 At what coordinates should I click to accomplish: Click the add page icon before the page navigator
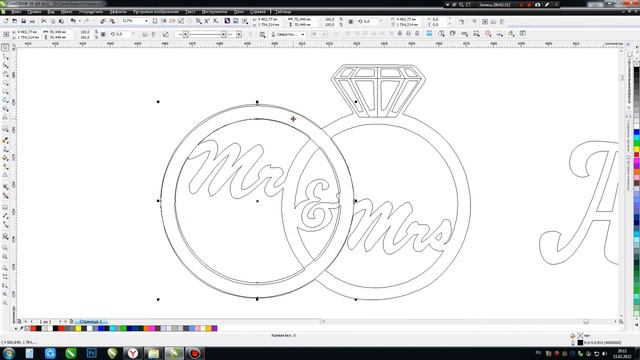click(19, 322)
